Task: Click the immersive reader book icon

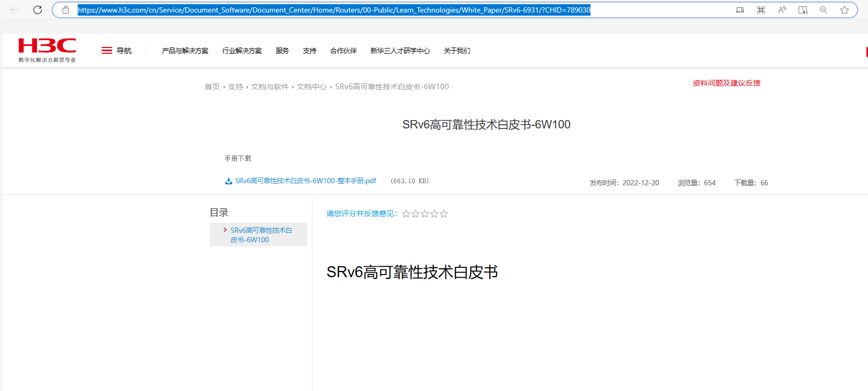Action: (803, 10)
